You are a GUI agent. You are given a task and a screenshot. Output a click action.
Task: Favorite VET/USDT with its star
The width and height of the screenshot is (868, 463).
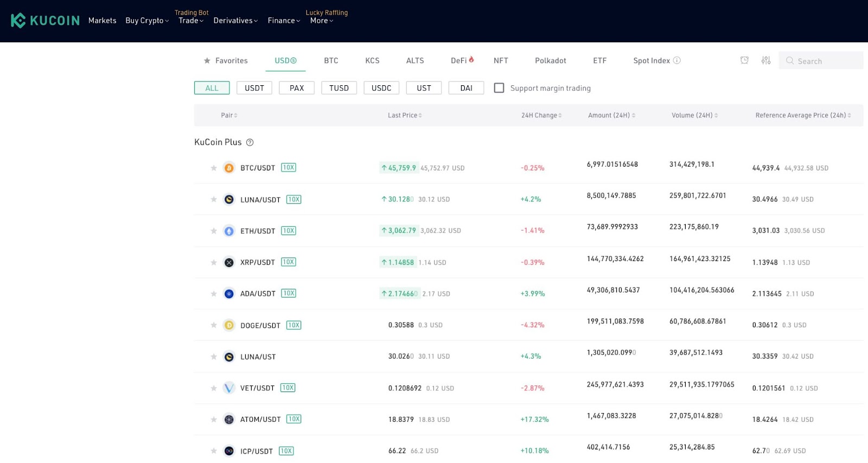[x=214, y=388]
